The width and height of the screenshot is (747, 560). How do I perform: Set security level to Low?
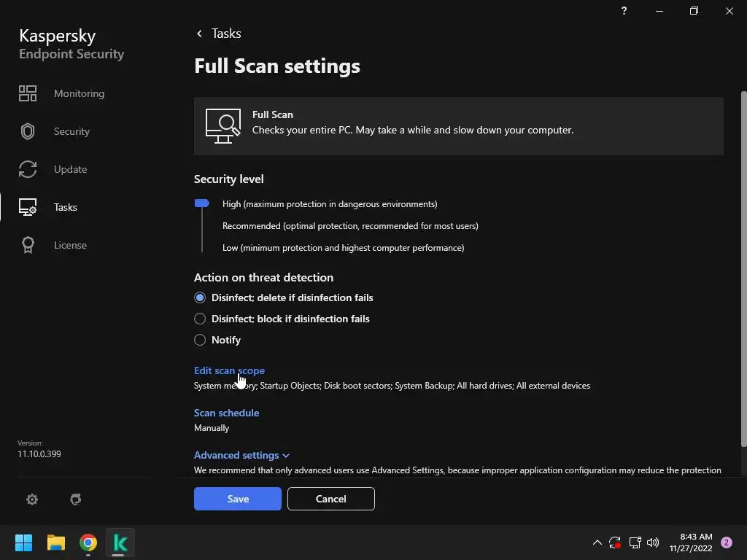(343, 248)
